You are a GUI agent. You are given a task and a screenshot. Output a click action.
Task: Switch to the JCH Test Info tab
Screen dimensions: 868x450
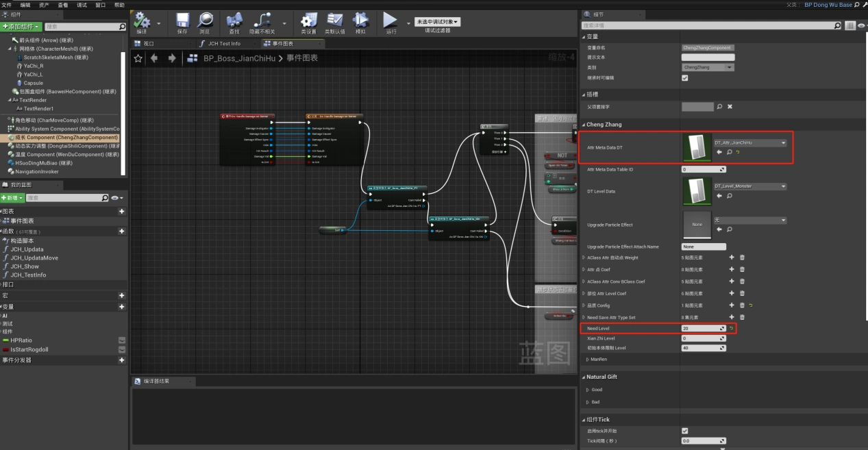coord(223,44)
